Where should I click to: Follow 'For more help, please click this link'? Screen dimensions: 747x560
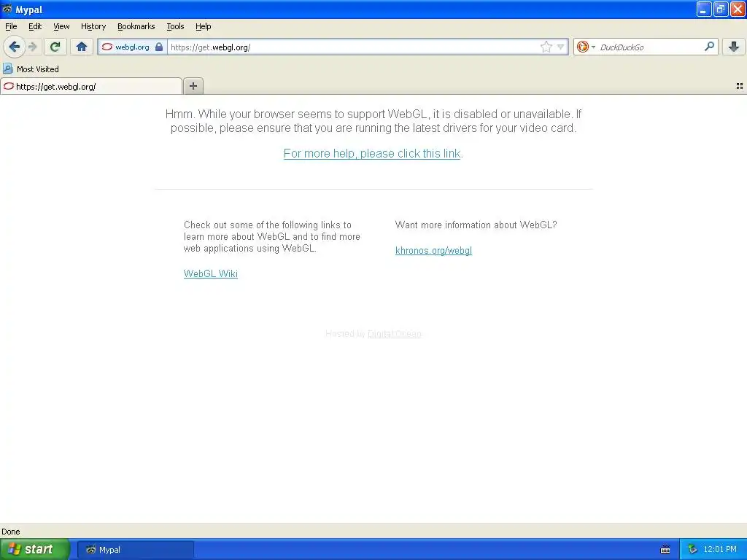pos(372,153)
